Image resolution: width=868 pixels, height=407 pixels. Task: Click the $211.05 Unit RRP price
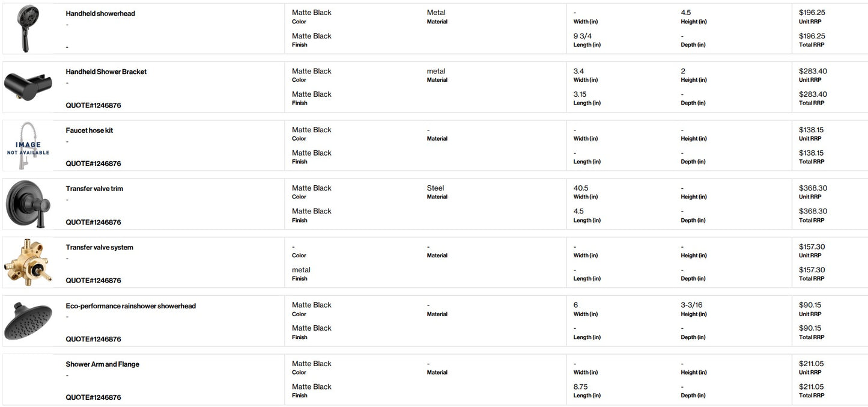(x=812, y=364)
